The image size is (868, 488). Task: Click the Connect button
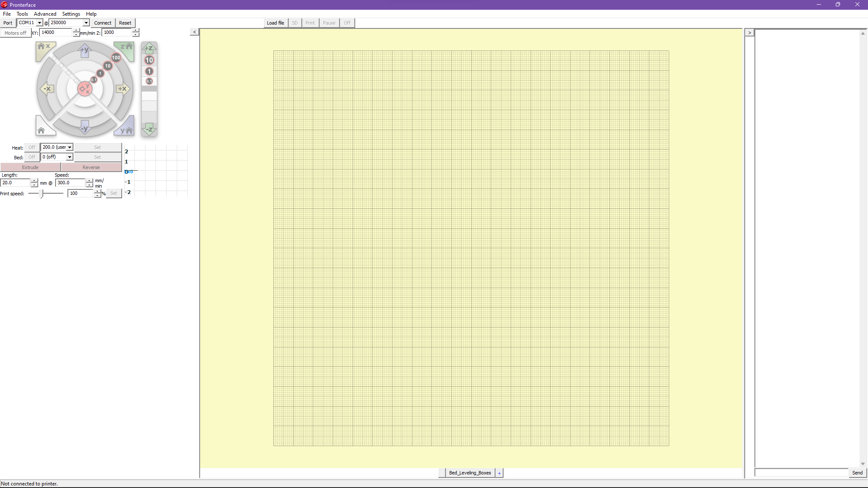[x=103, y=23]
